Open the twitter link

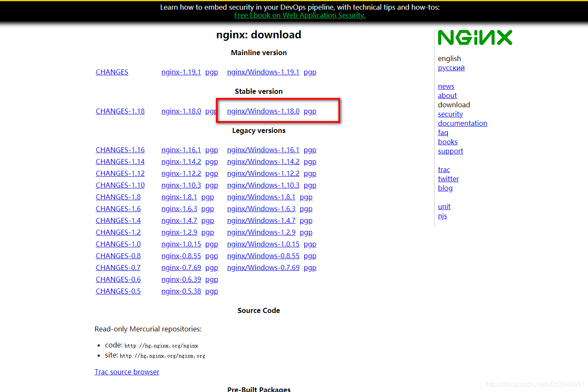point(448,179)
